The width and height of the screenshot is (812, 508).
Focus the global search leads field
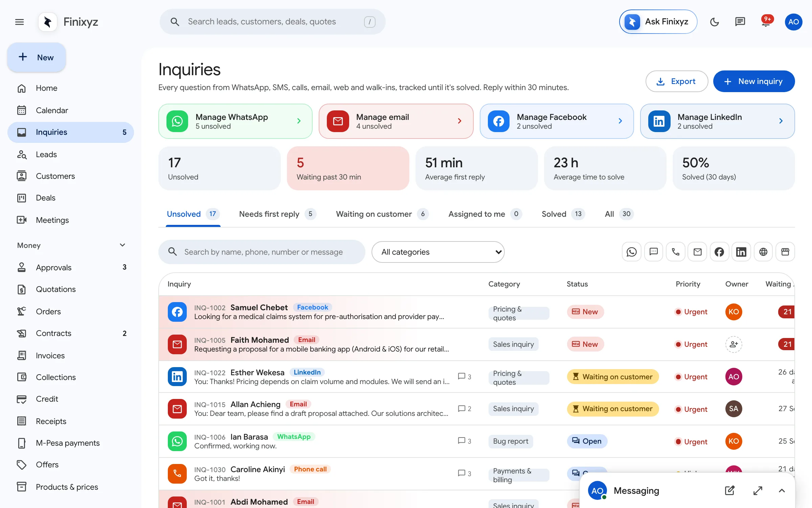point(272,22)
